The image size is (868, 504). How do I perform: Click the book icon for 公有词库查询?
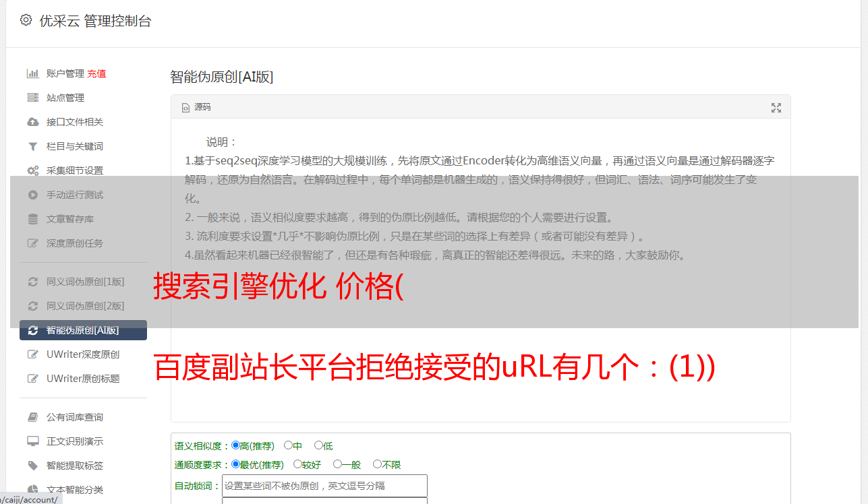[32, 417]
